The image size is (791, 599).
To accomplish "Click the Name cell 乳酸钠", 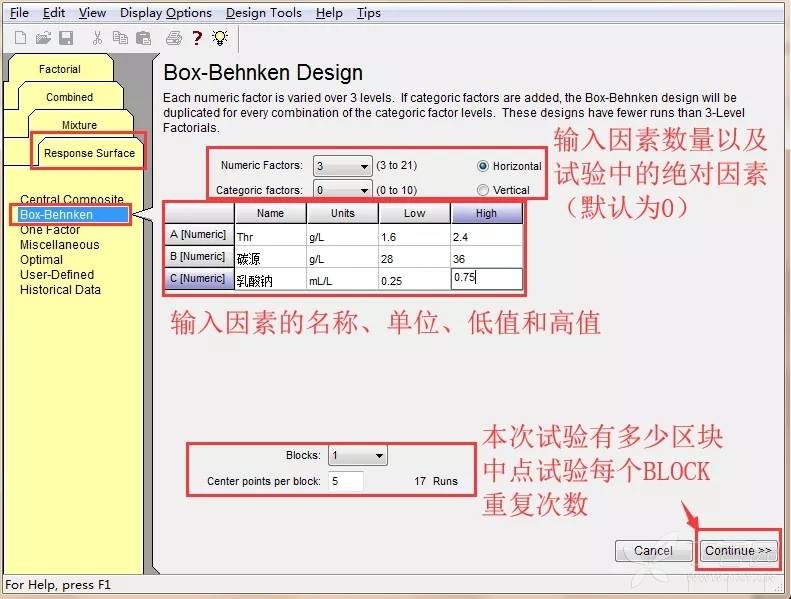I will (x=270, y=280).
